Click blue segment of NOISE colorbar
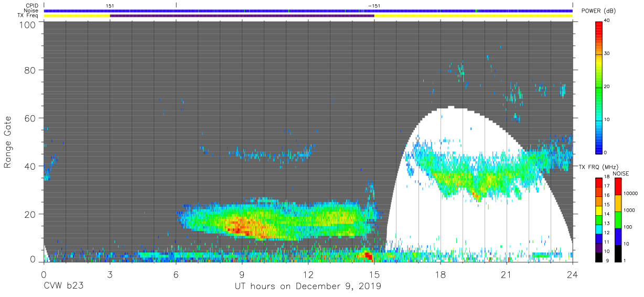 pos(617,236)
